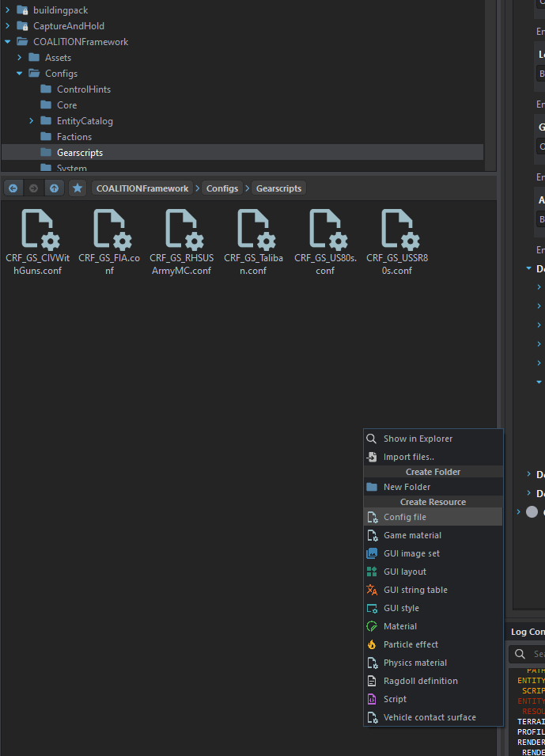Click New Folder in the context menu
The image size is (545, 756).
[407, 487]
